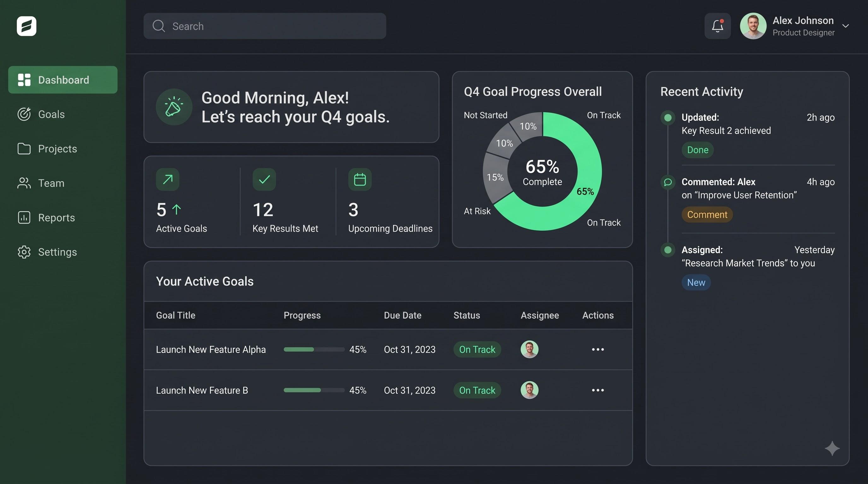The width and height of the screenshot is (868, 484).
Task: Click the search magnifier icon
Action: coord(158,26)
